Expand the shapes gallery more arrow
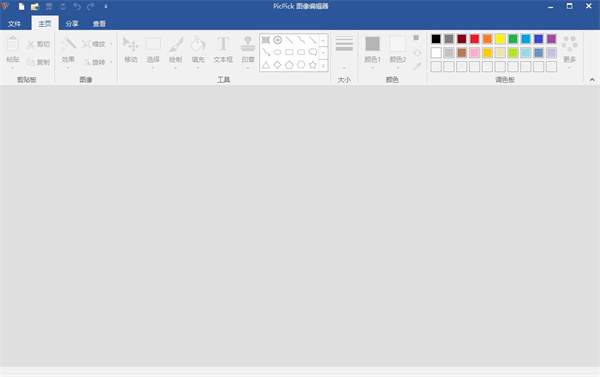Viewport: 600px width, 377px height. coord(323,66)
